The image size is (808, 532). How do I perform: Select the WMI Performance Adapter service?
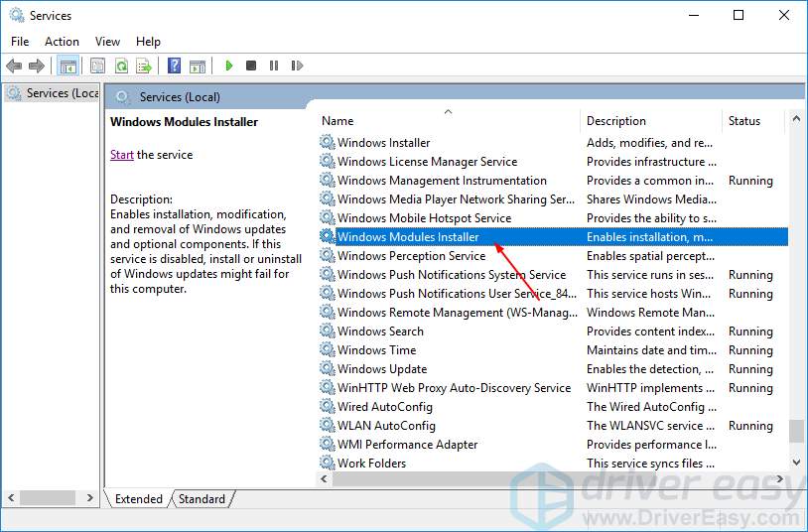click(x=553, y=445)
